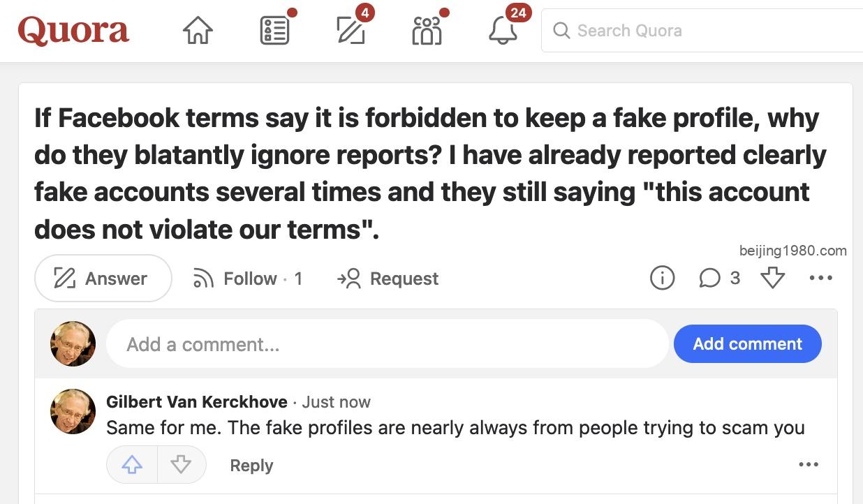
Task: Click the Quora logo
Action: click(73, 31)
